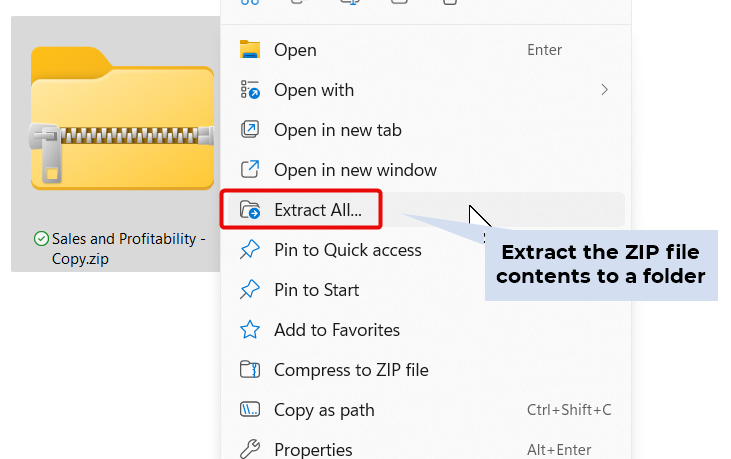
Task: Click the "Extract the ZIP file contents" callout
Action: point(600,264)
